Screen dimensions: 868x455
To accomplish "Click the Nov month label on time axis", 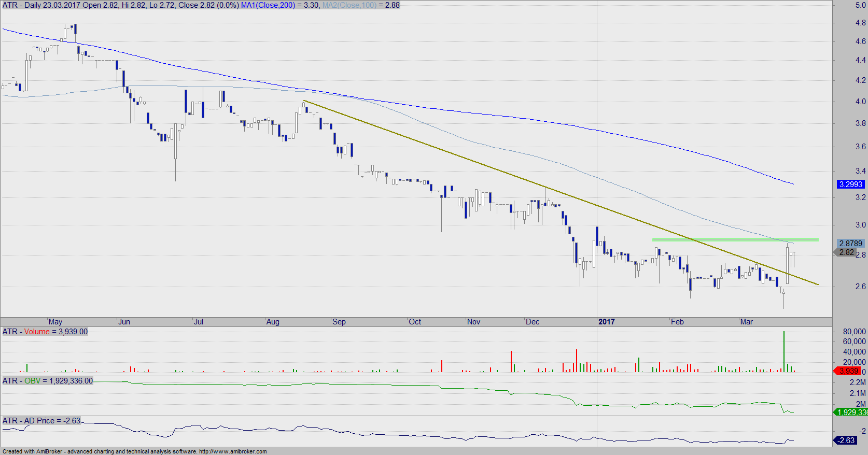I will (473, 322).
